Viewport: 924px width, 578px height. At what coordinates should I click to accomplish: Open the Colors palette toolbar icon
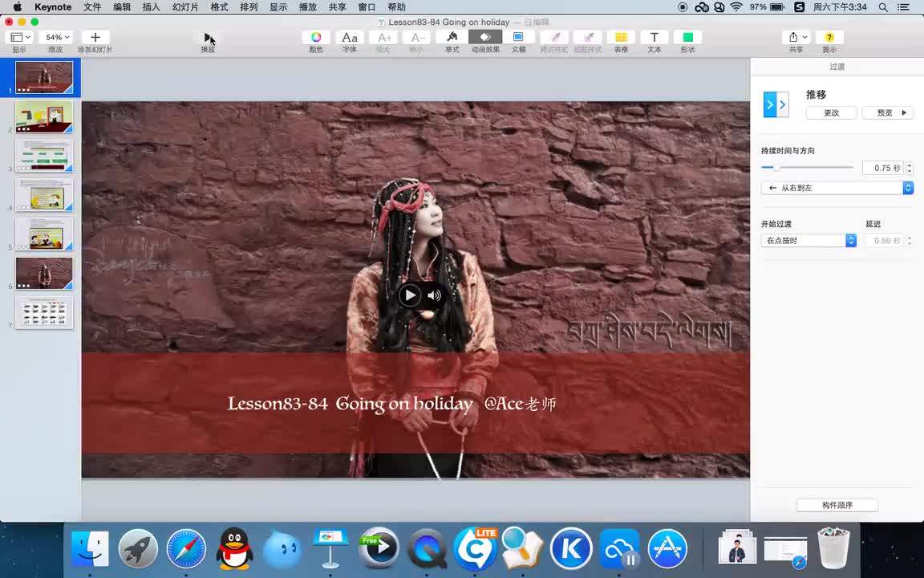coord(316,37)
